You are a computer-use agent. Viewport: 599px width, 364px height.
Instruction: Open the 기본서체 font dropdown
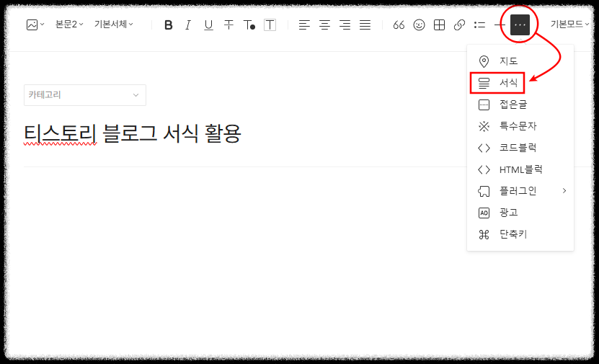point(114,25)
